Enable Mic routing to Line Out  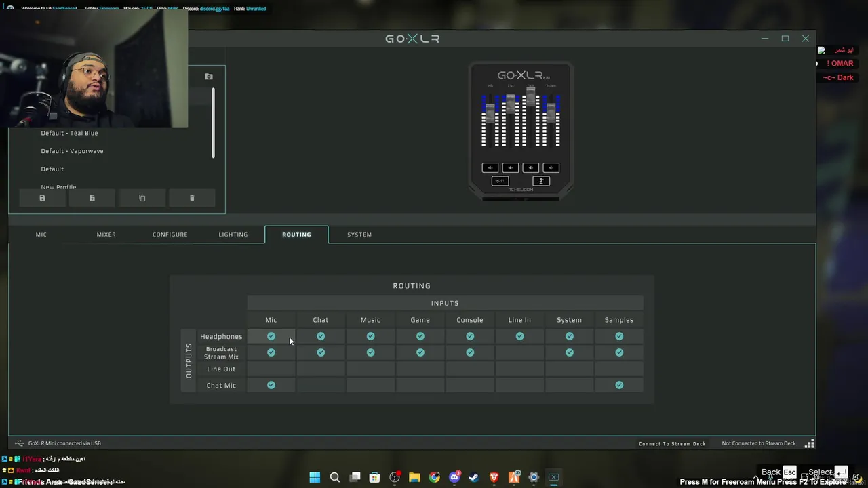(x=271, y=369)
